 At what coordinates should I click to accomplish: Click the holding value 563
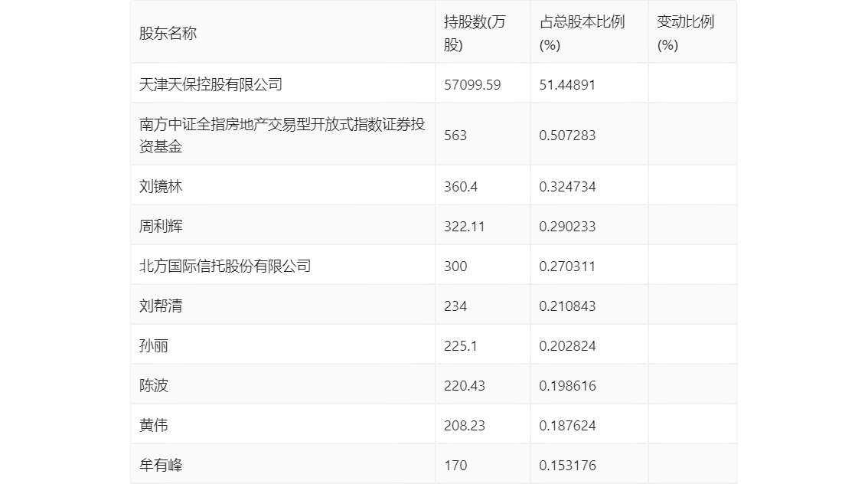[x=455, y=136]
